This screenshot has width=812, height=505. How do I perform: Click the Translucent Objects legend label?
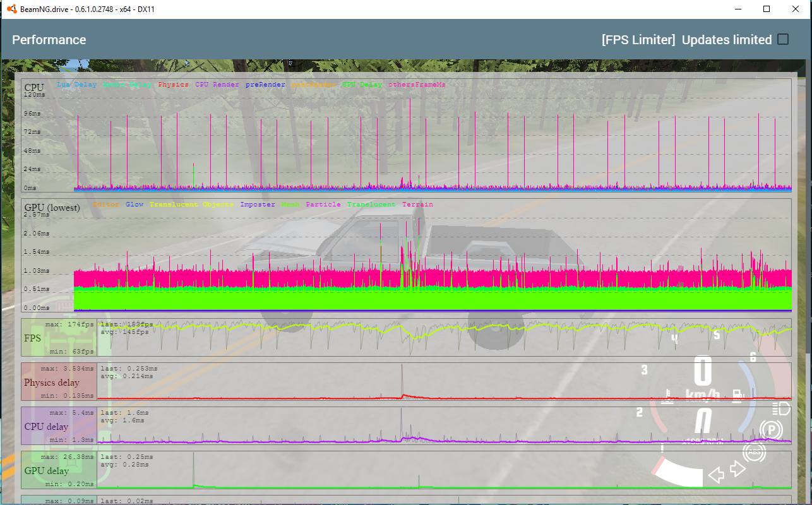tap(191, 205)
